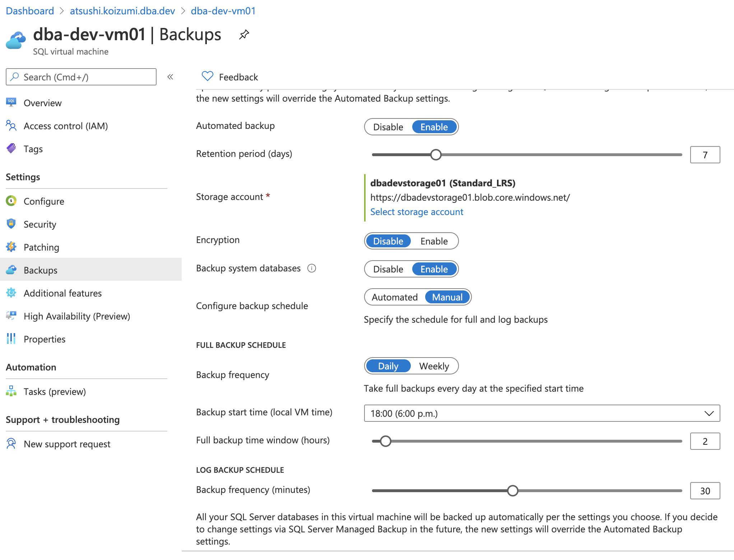Collapse the sidebar menu with double chevron
Image resolution: width=734 pixels, height=560 pixels.
click(170, 77)
